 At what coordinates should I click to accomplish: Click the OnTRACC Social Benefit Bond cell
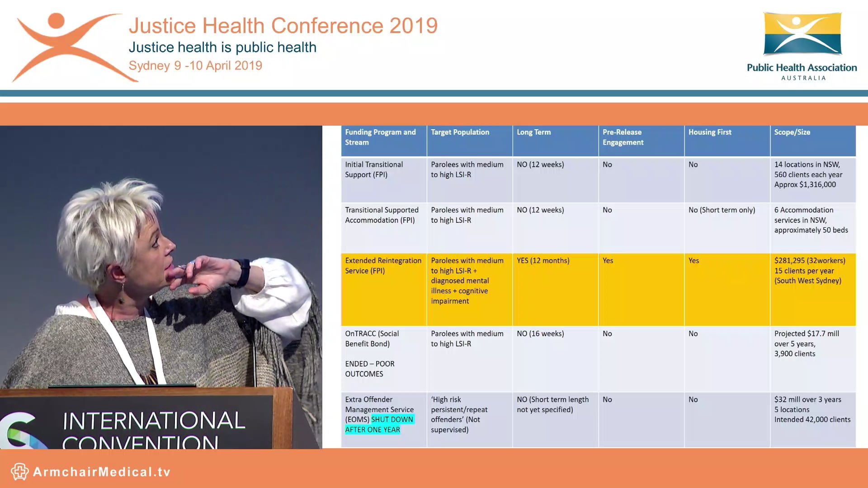coord(372,339)
